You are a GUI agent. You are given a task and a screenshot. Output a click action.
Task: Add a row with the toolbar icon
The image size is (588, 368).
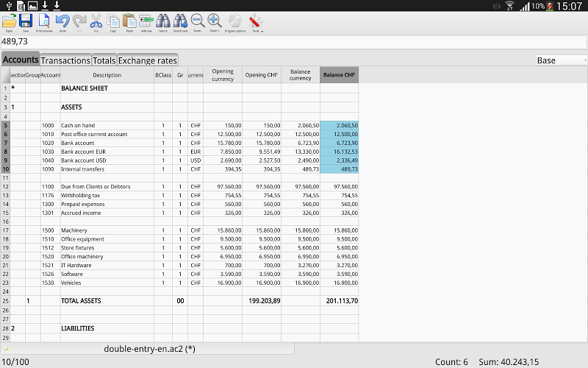pos(146,23)
